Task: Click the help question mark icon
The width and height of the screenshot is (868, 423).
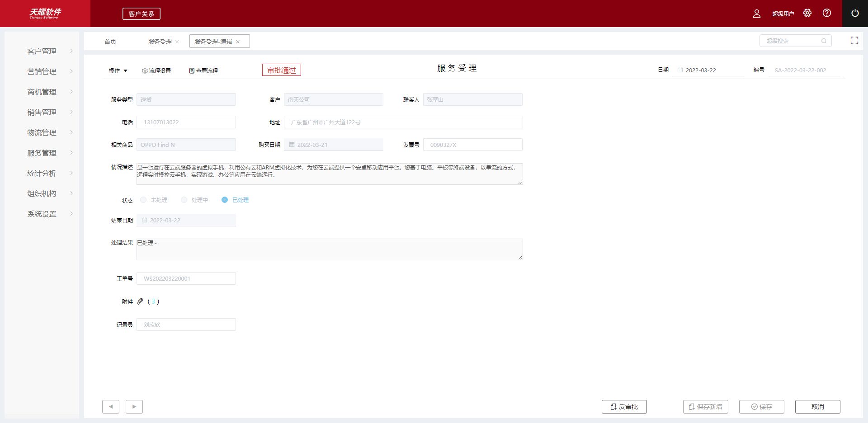Action: tap(827, 13)
